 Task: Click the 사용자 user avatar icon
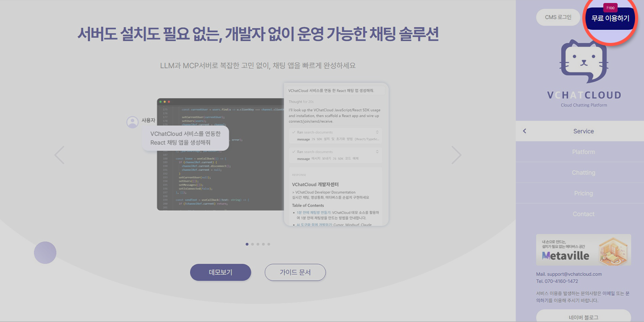click(x=132, y=121)
